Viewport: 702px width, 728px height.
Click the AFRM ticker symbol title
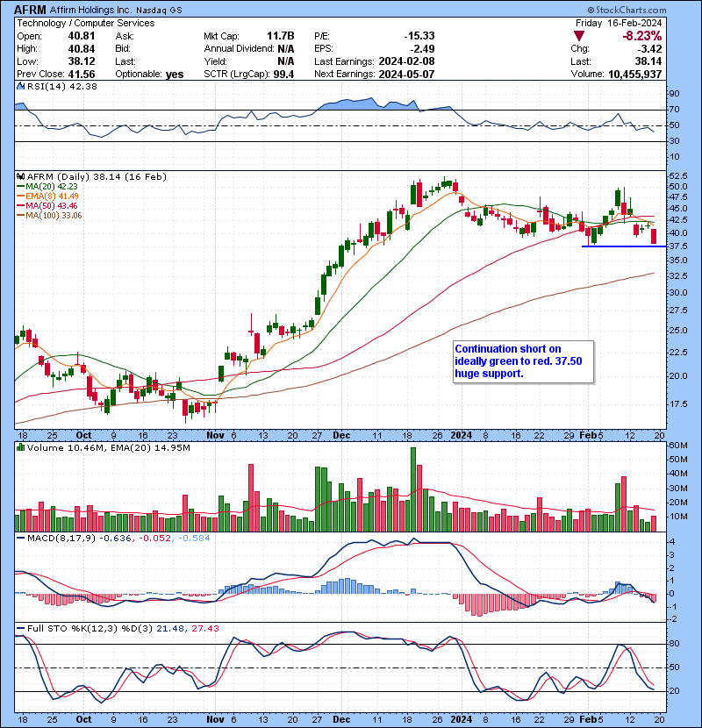(30, 10)
